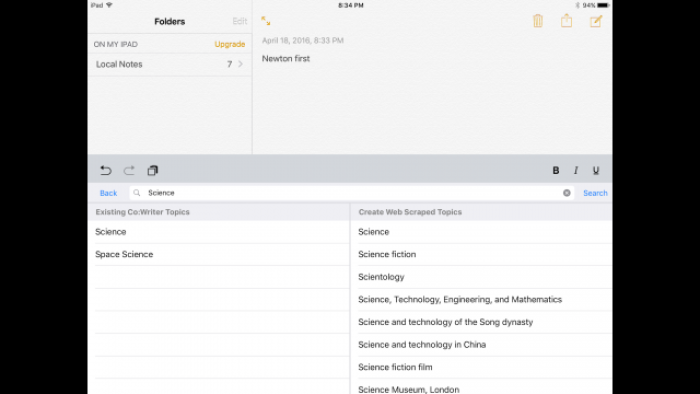The height and width of the screenshot is (394, 700).
Task: Delete the note with trash icon
Action: tap(538, 21)
